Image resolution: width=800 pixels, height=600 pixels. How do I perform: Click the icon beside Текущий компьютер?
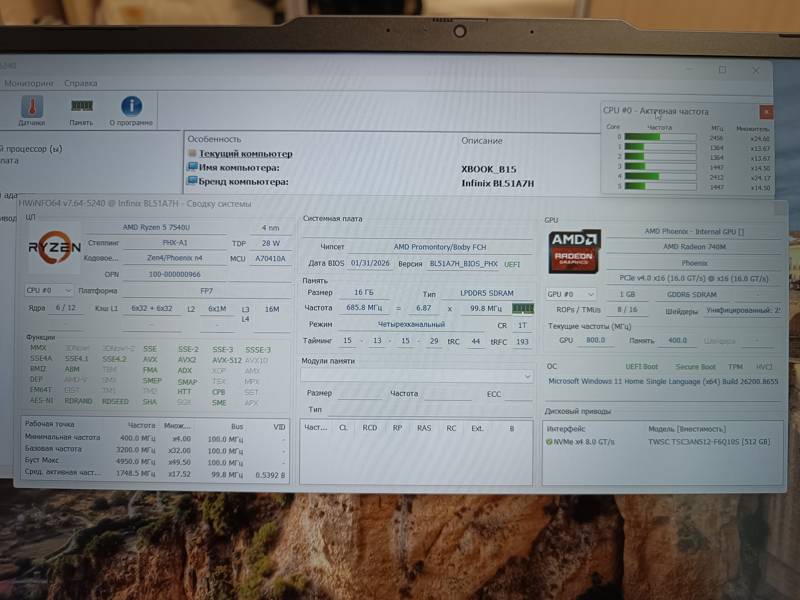[192, 153]
